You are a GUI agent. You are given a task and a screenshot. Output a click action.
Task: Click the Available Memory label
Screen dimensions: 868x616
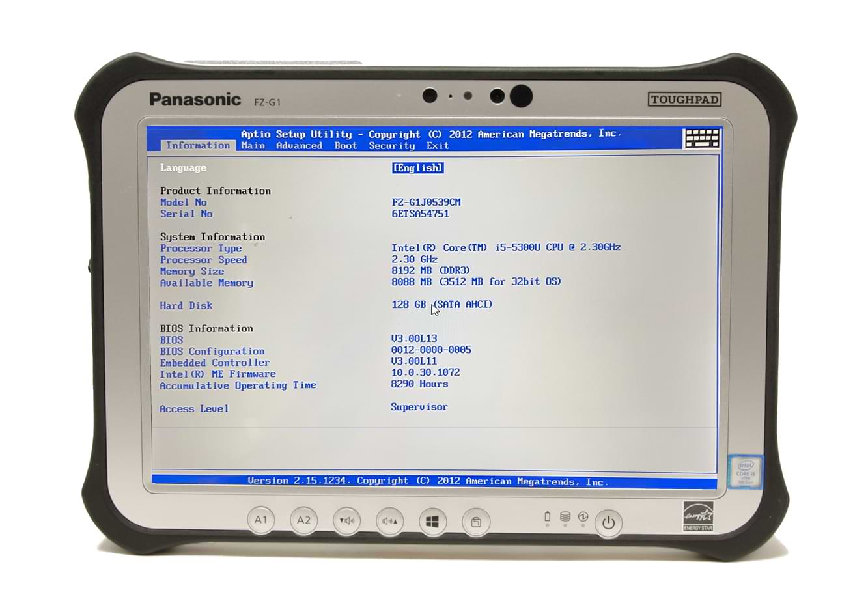pos(207,283)
